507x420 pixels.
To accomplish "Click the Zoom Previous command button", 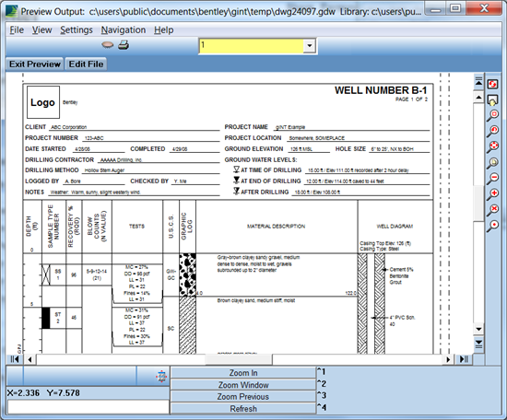I will pyautogui.click(x=243, y=396).
